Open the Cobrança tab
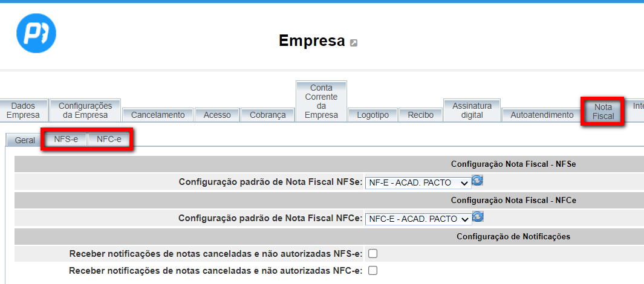 click(x=267, y=115)
